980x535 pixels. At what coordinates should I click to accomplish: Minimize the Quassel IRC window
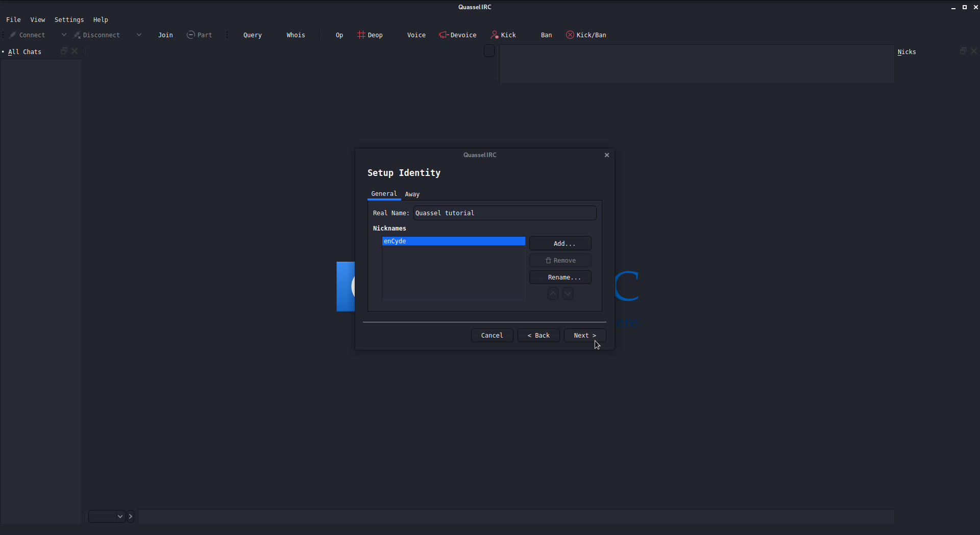953,7
